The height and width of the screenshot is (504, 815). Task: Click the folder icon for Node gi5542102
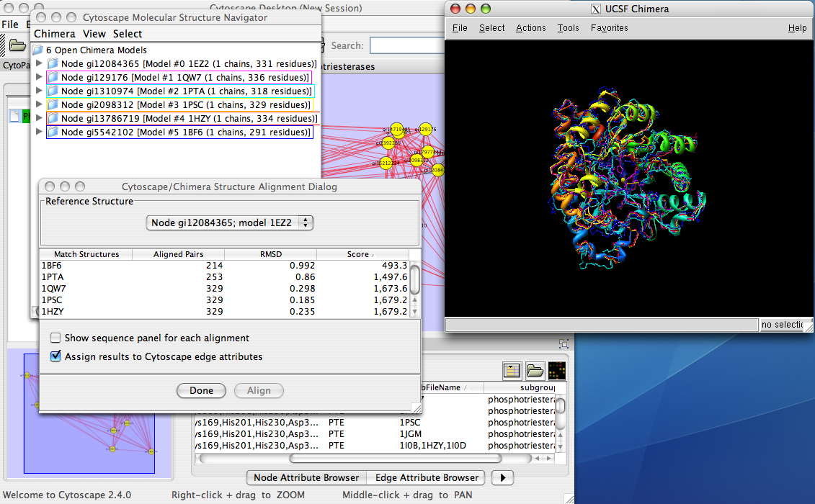(x=53, y=132)
